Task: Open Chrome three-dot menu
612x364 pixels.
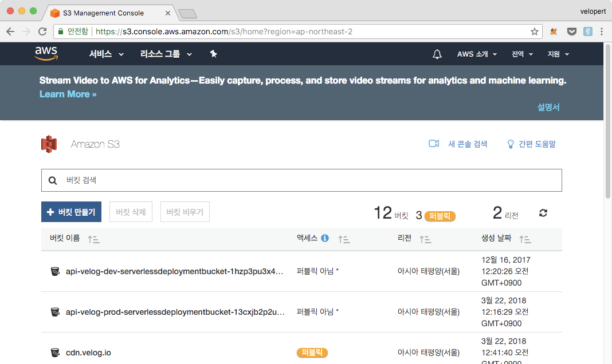Action: coord(602,31)
